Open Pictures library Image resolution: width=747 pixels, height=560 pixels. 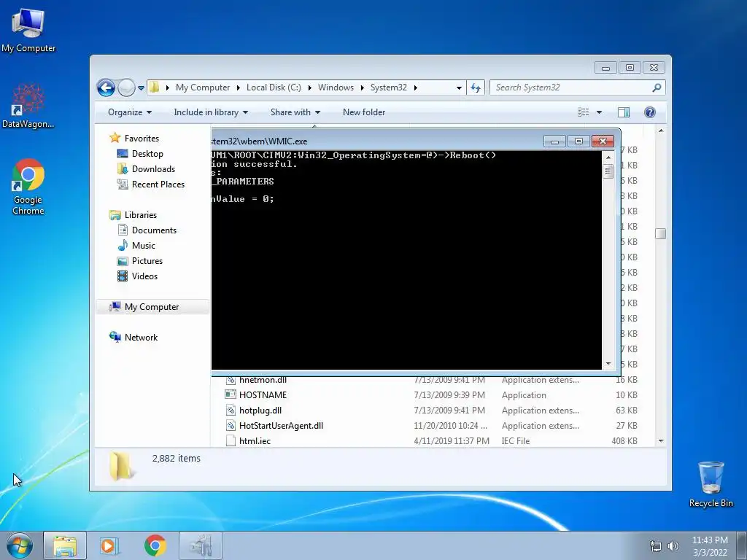(x=147, y=260)
